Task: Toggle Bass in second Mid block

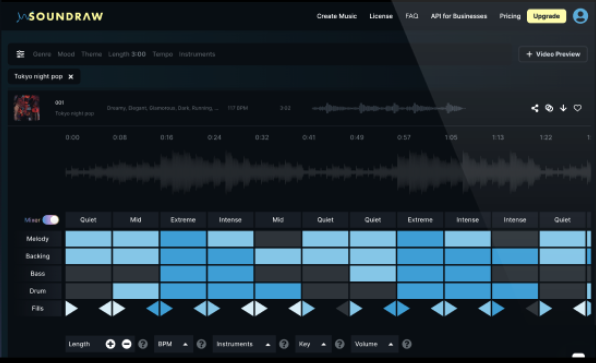Action: pos(278,274)
